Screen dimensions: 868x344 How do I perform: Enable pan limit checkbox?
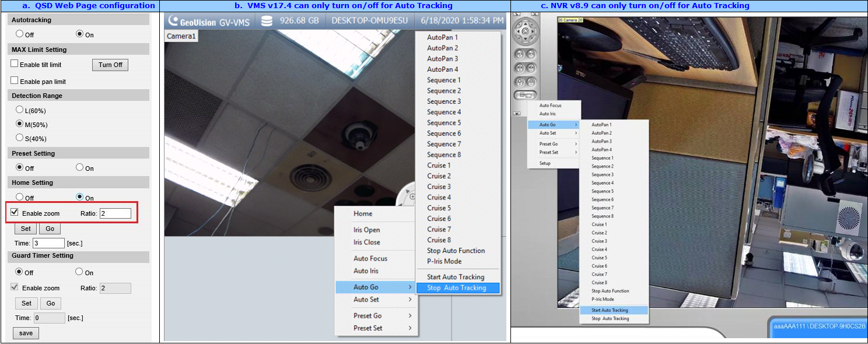[15, 80]
